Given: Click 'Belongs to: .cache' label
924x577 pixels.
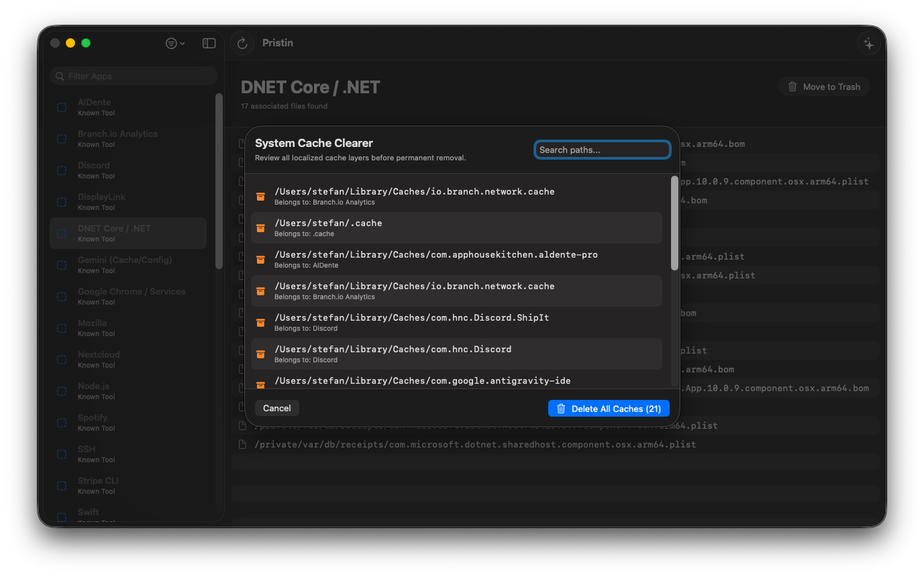Looking at the screenshot, I should [304, 234].
